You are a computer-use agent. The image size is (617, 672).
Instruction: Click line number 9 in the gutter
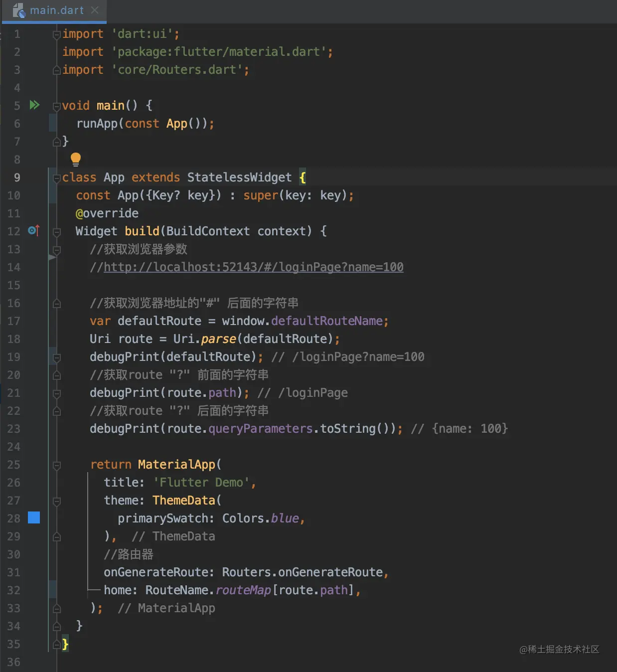17,177
